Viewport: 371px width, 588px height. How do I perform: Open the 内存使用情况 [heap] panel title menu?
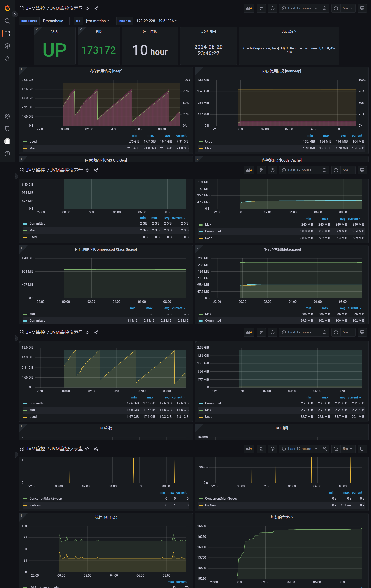106,71
